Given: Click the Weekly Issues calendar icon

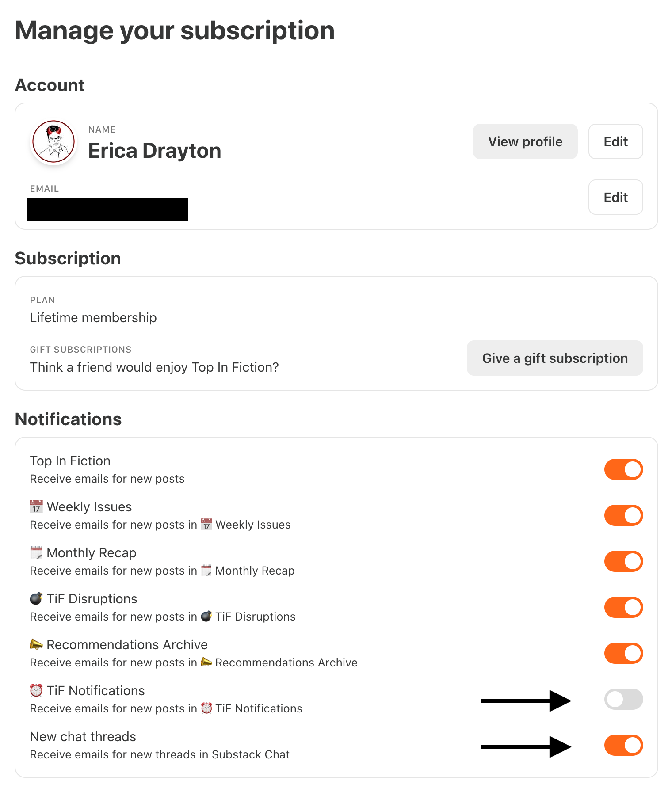Looking at the screenshot, I should pos(36,506).
